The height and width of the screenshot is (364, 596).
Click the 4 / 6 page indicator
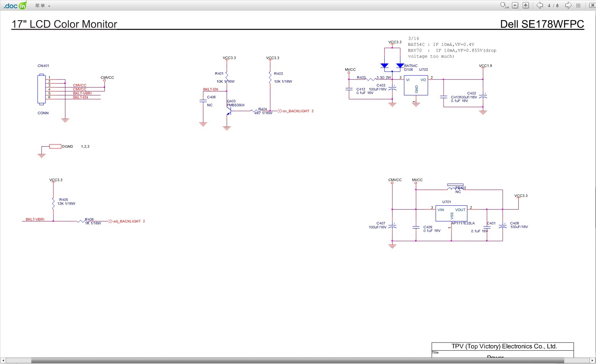pyautogui.click(x=553, y=6)
